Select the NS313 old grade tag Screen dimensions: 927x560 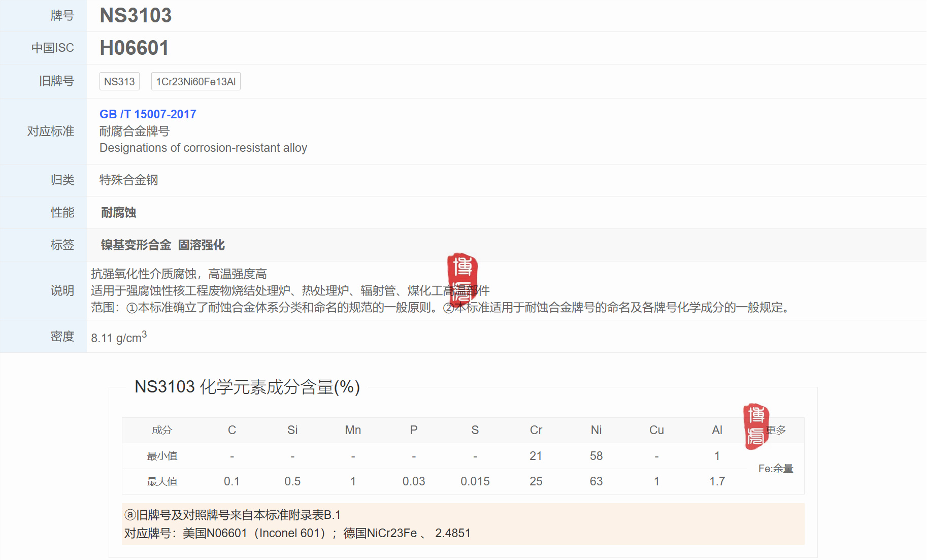[x=119, y=82]
